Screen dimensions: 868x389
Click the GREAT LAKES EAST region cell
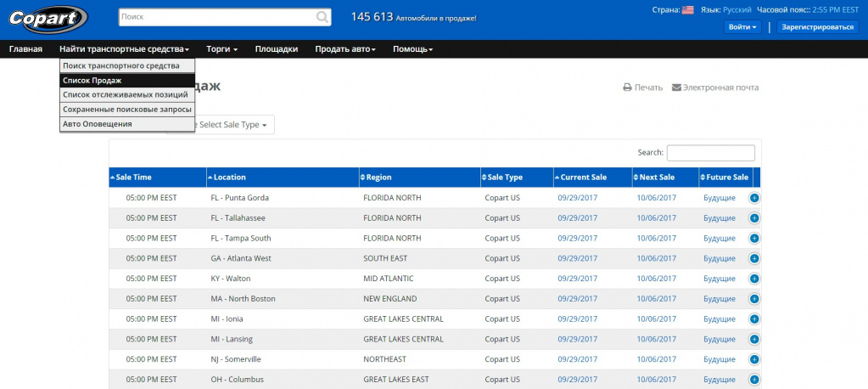click(x=395, y=380)
